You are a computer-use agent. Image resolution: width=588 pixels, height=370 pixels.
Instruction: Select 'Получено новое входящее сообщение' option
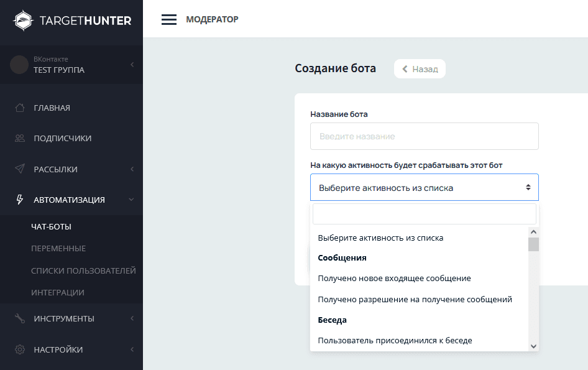tap(394, 279)
